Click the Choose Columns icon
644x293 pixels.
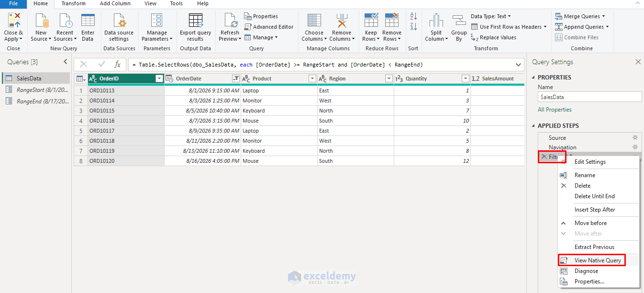tap(314, 21)
